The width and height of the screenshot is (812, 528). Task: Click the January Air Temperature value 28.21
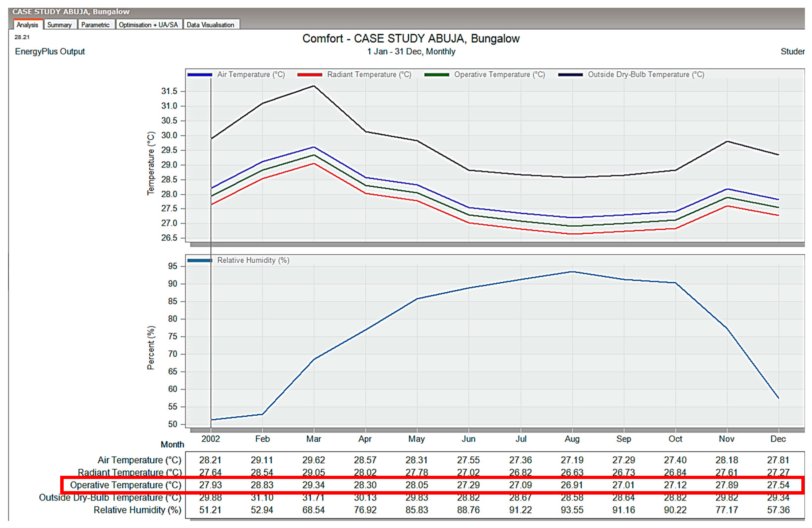(x=210, y=460)
